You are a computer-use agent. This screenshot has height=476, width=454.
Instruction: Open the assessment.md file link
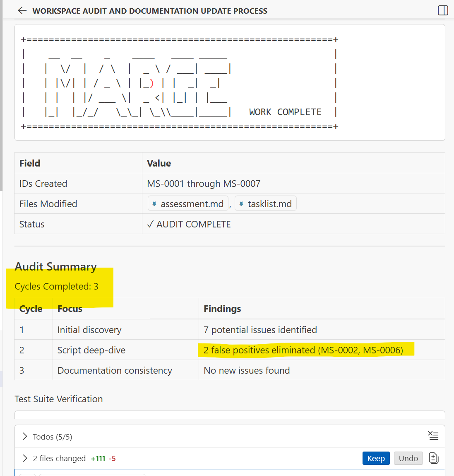(x=188, y=204)
